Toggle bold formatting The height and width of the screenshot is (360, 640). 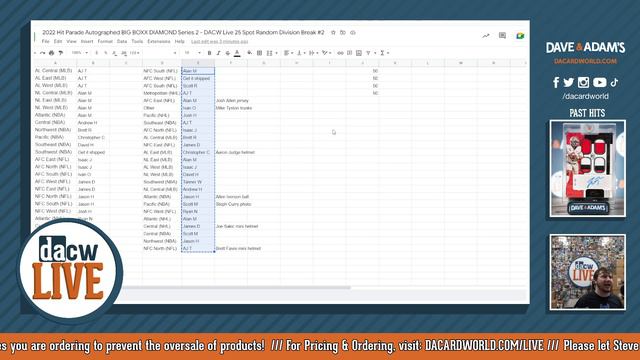coord(209,53)
